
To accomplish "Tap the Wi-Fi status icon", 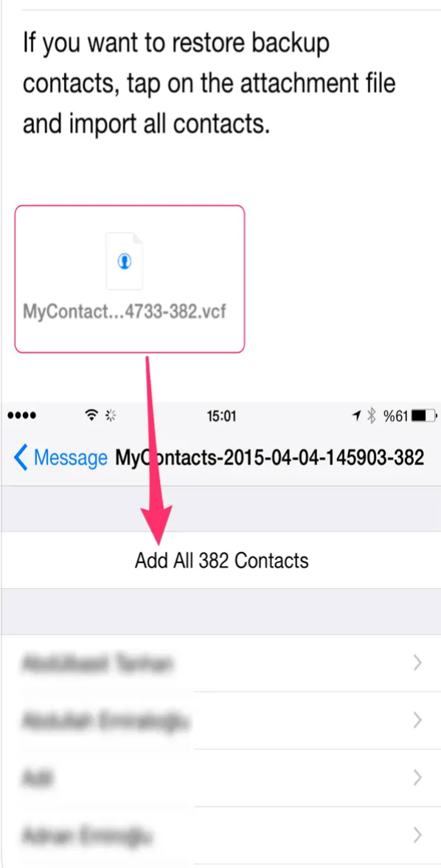I will click(x=91, y=415).
